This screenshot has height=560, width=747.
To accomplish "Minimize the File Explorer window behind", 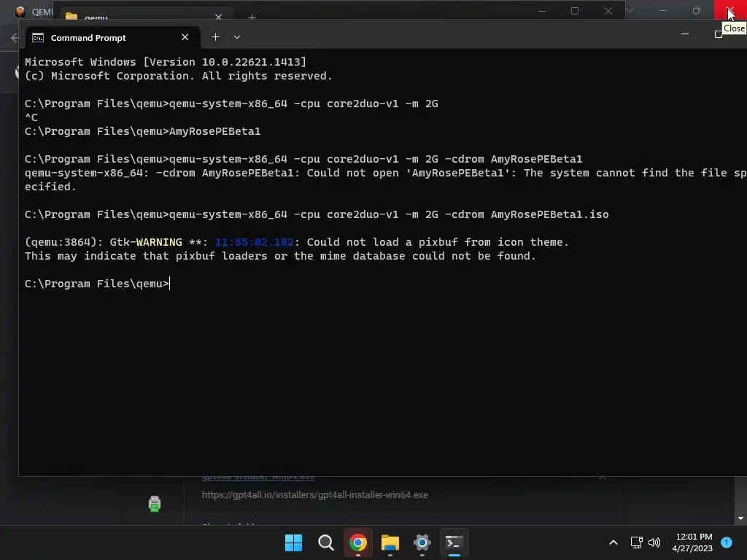I will [x=542, y=10].
